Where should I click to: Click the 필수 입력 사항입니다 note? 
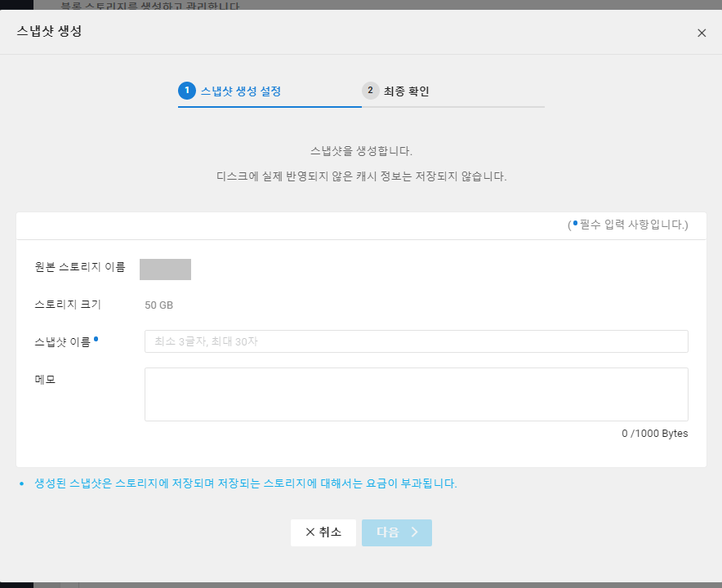pyautogui.click(x=627, y=225)
